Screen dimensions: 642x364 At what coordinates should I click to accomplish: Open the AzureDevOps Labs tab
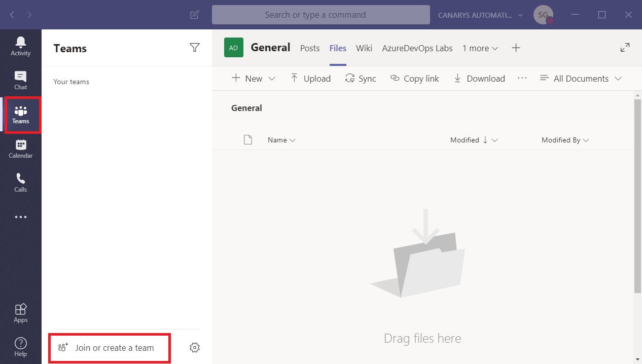(x=417, y=48)
